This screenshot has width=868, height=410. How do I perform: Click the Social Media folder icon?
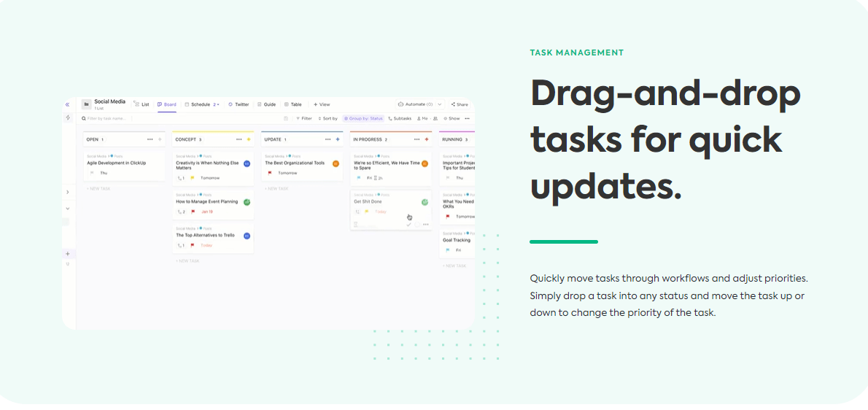[x=86, y=104]
